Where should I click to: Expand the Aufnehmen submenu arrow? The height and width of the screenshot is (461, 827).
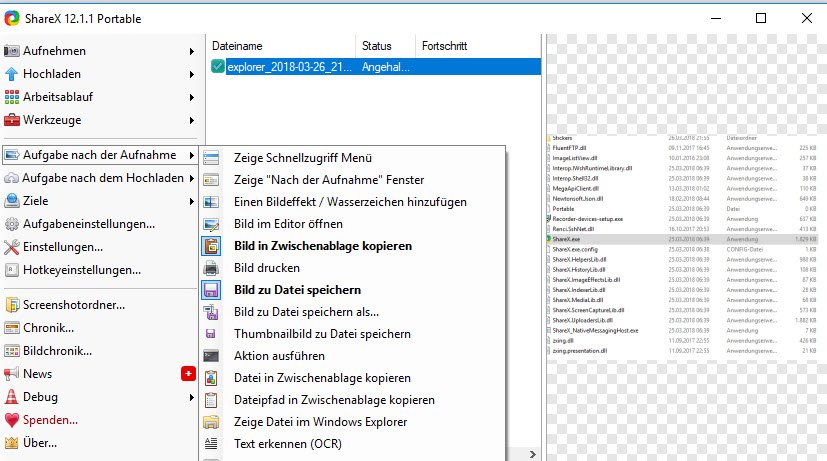pyautogui.click(x=191, y=51)
